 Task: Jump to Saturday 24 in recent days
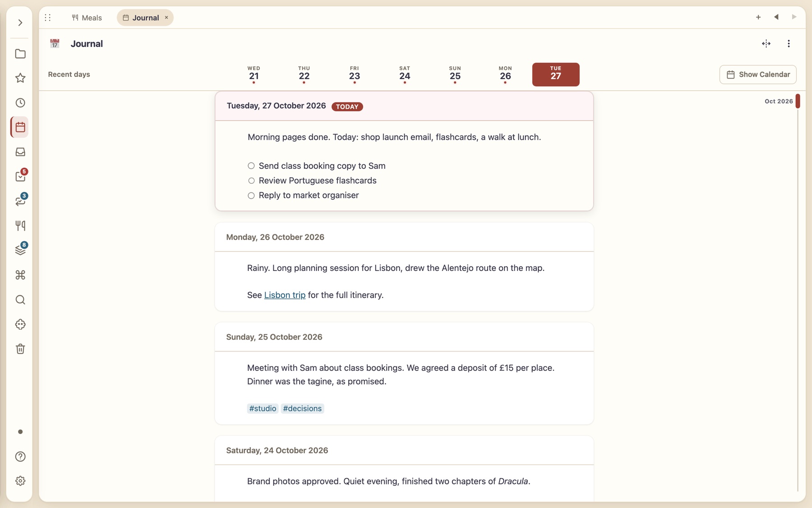405,75
